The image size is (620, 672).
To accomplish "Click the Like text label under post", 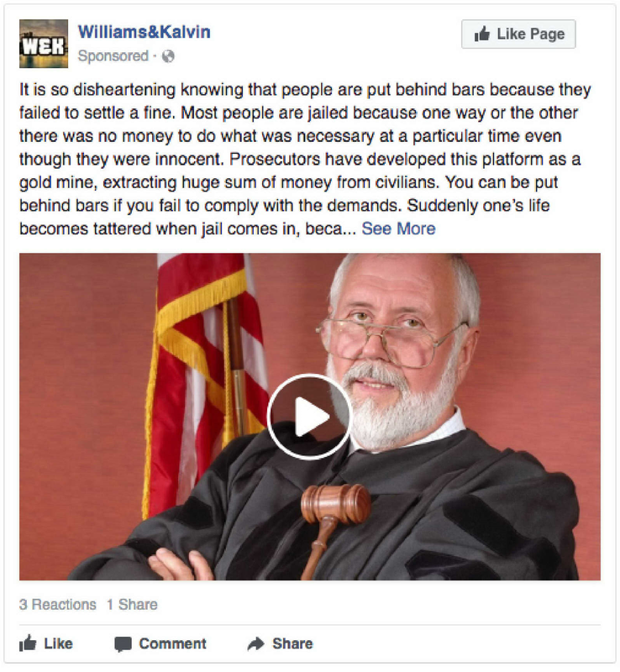I will [x=58, y=643].
